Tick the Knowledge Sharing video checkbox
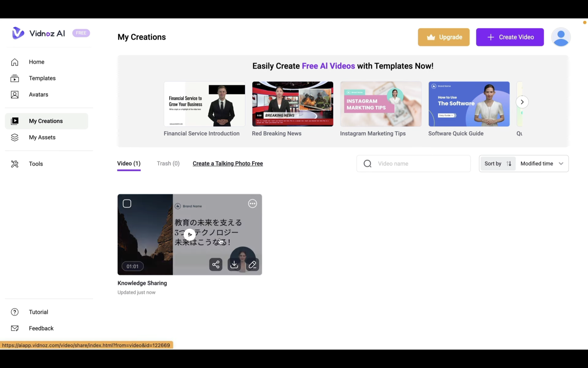 click(x=127, y=203)
